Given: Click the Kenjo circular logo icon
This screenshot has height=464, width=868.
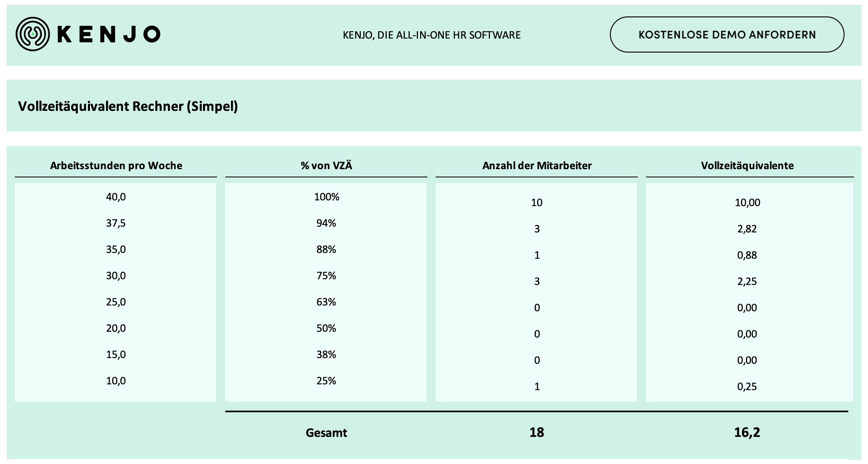Looking at the screenshot, I should point(32,34).
